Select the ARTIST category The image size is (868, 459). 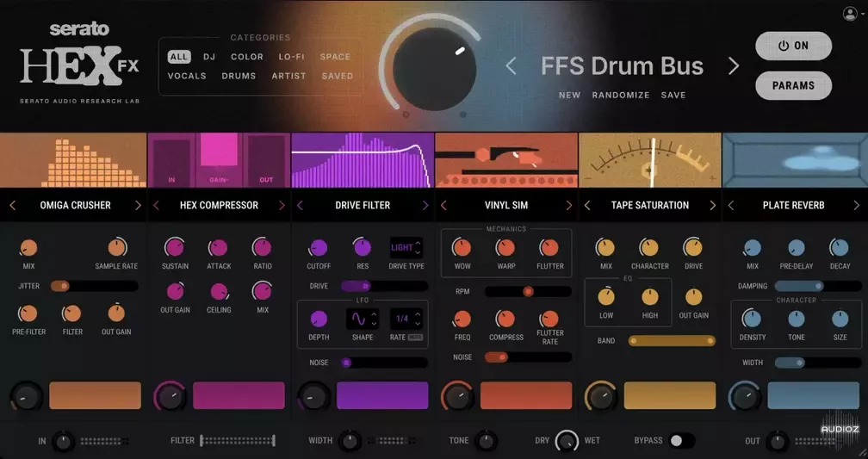click(288, 76)
